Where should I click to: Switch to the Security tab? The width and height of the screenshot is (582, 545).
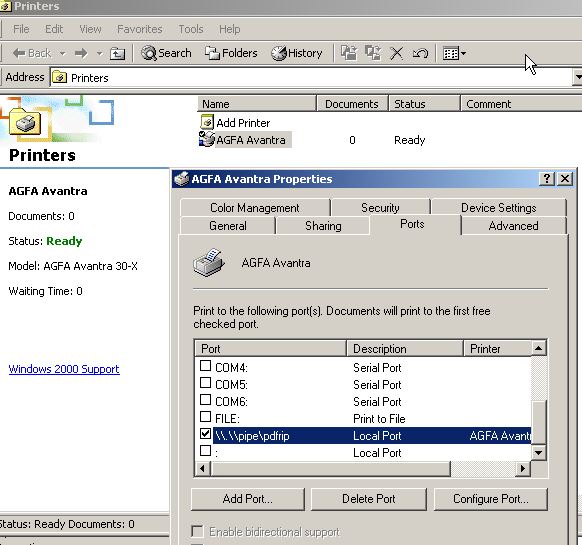(x=380, y=208)
